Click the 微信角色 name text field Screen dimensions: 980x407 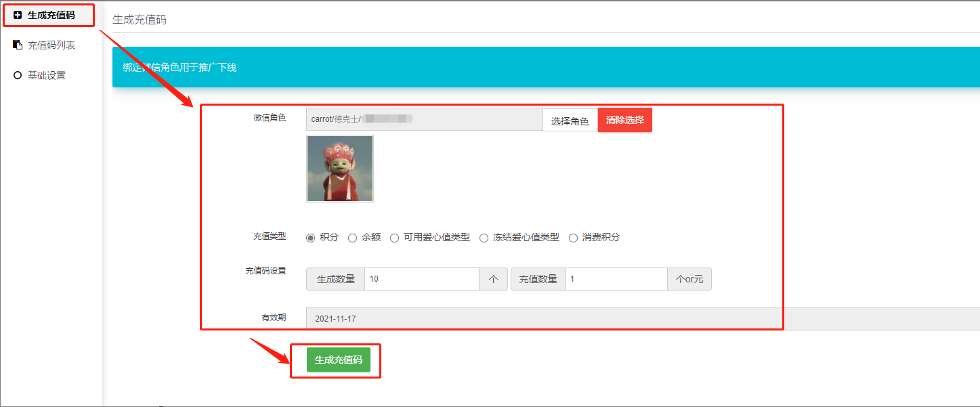424,119
